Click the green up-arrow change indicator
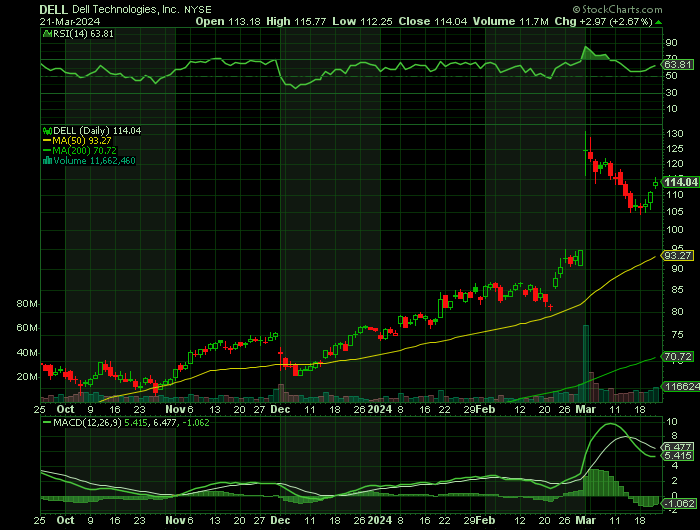Screen dimensions: 700x530 (659, 22)
